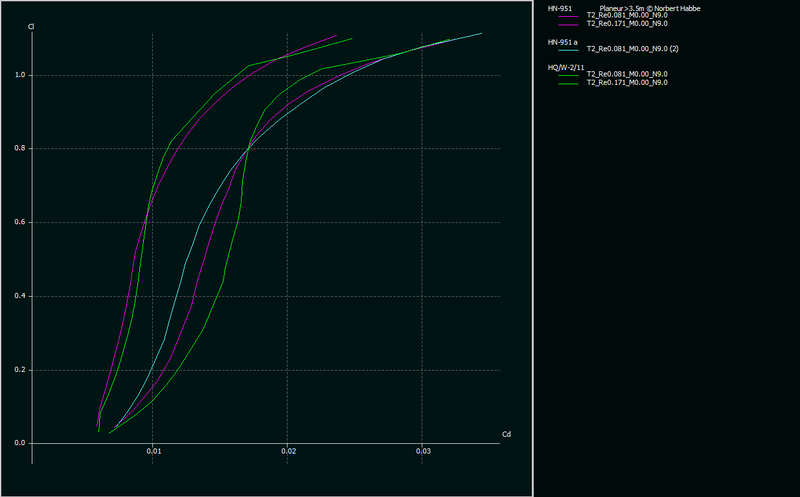
Task: Click the HQ/W-2/11 airfoil legend heading
Action: [564, 66]
